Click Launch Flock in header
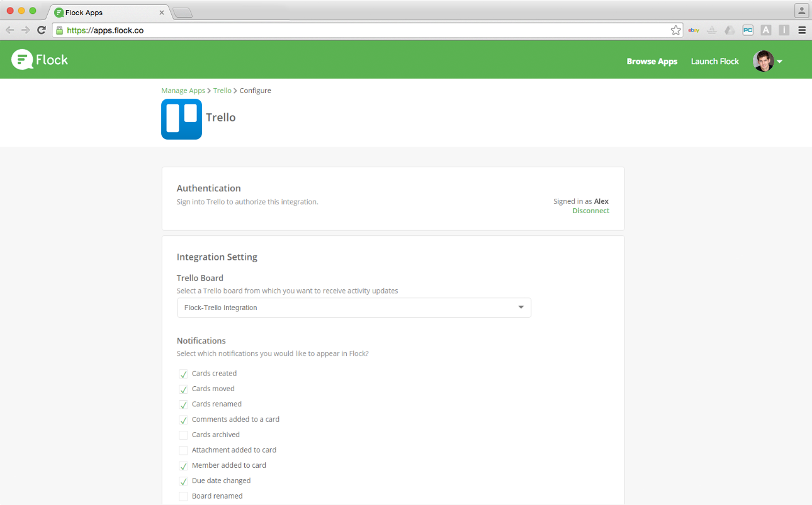Screen dimensions: 812x505 (715, 61)
